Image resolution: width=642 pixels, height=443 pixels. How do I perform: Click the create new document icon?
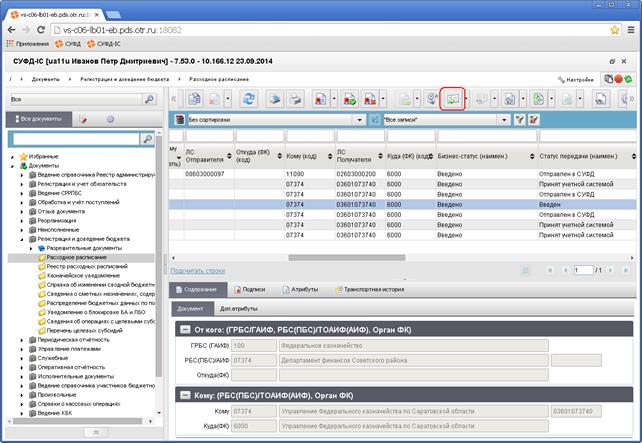194,99
